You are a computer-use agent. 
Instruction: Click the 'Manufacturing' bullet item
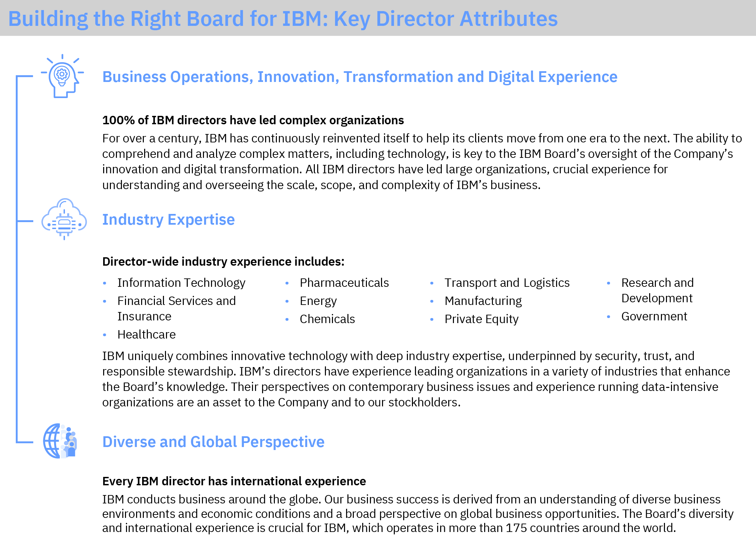tap(483, 301)
